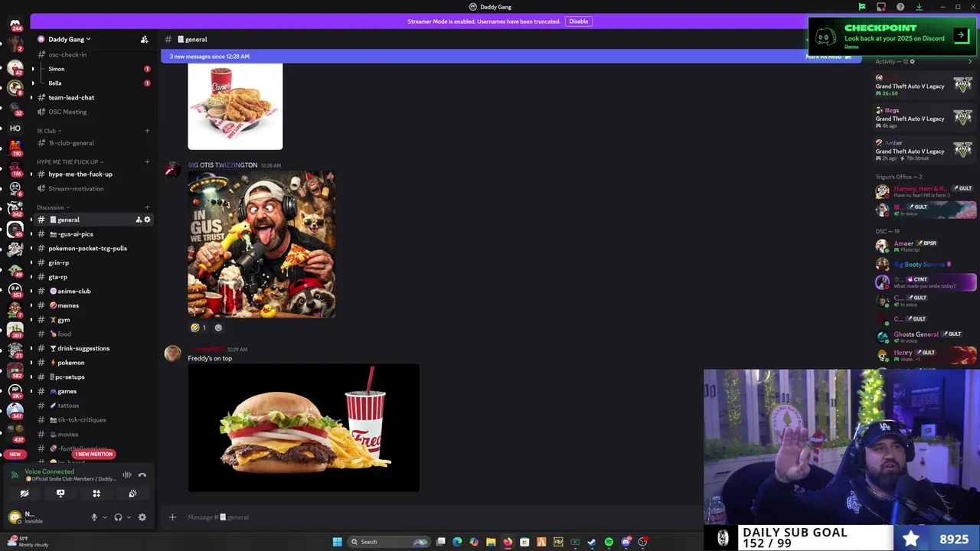This screenshot has height=551, width=980.
Task: Create channel in 1K Club category
Action: 147,131
